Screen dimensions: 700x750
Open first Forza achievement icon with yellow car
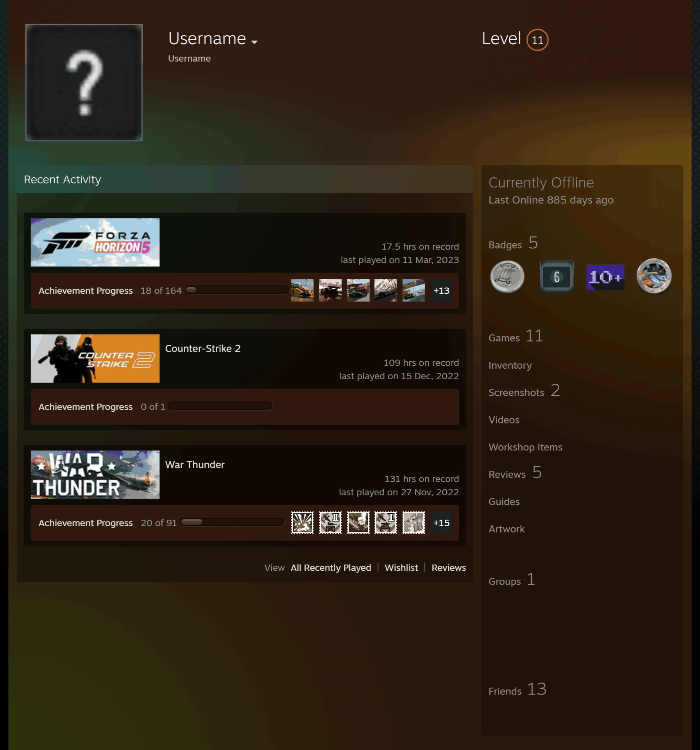(x=302, y=290)
